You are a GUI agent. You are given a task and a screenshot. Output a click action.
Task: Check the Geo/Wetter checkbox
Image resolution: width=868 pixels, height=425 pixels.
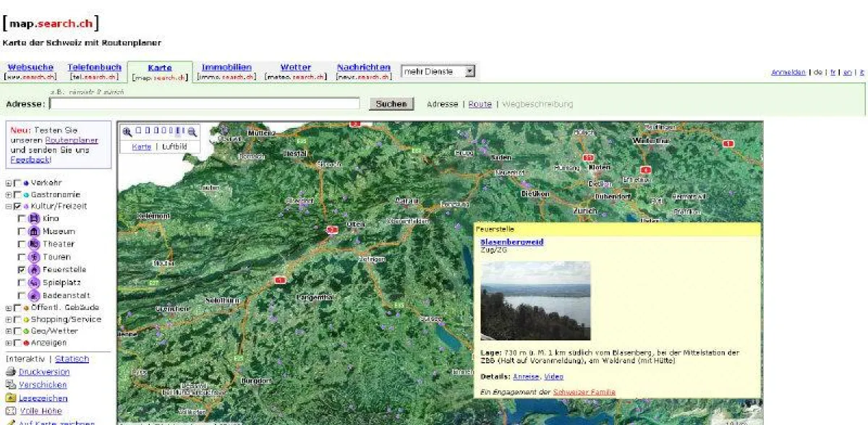pyautogui.click(x=16, y=331)
